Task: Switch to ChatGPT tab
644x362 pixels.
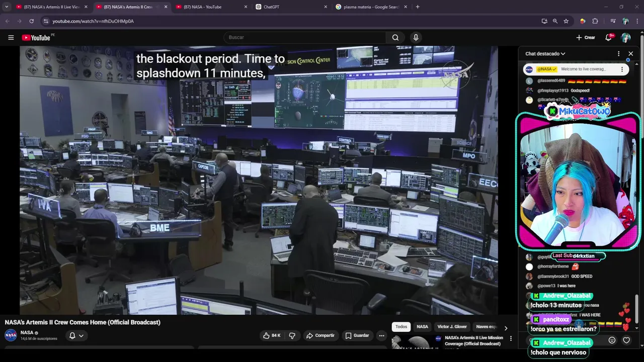Action: tap(291, 7)
